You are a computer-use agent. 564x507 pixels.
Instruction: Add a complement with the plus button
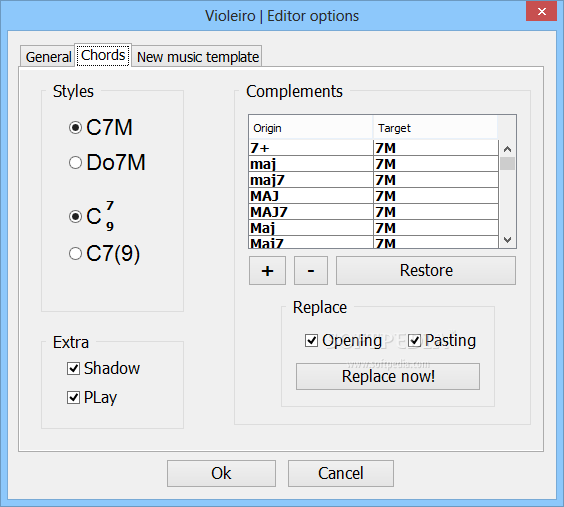click(x=267, y=270)
